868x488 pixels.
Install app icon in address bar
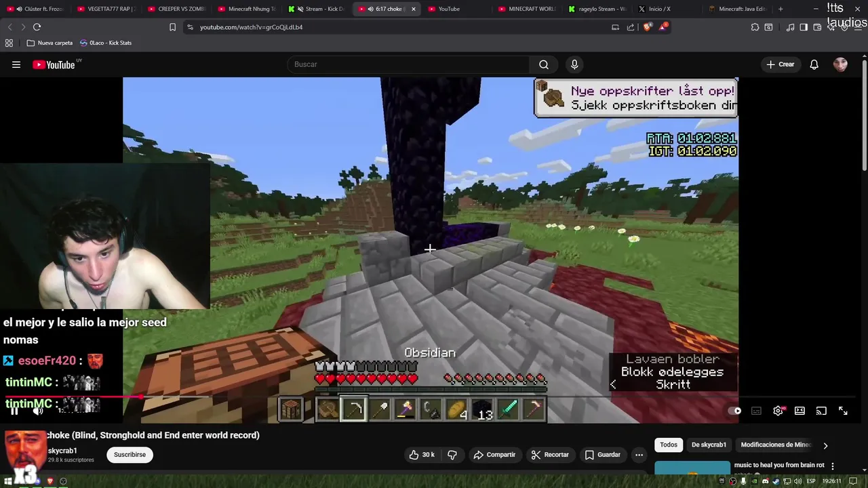click(x=615, y=27)
